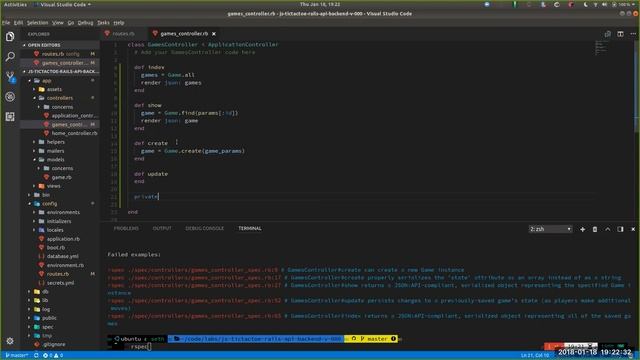640x360 pixels.
Task: Move the panel with the panel position icon
Action: [x=620, y=229]
